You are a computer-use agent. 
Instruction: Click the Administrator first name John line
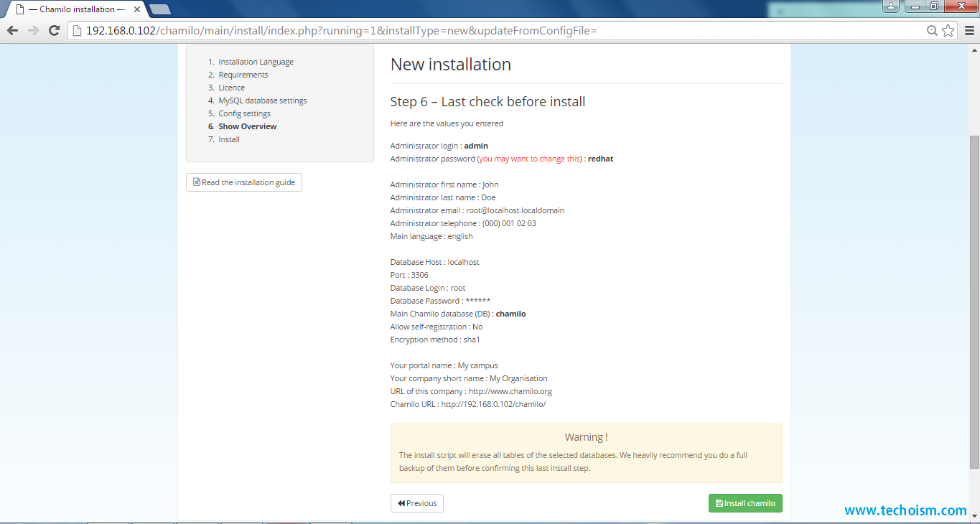[444, 184]
